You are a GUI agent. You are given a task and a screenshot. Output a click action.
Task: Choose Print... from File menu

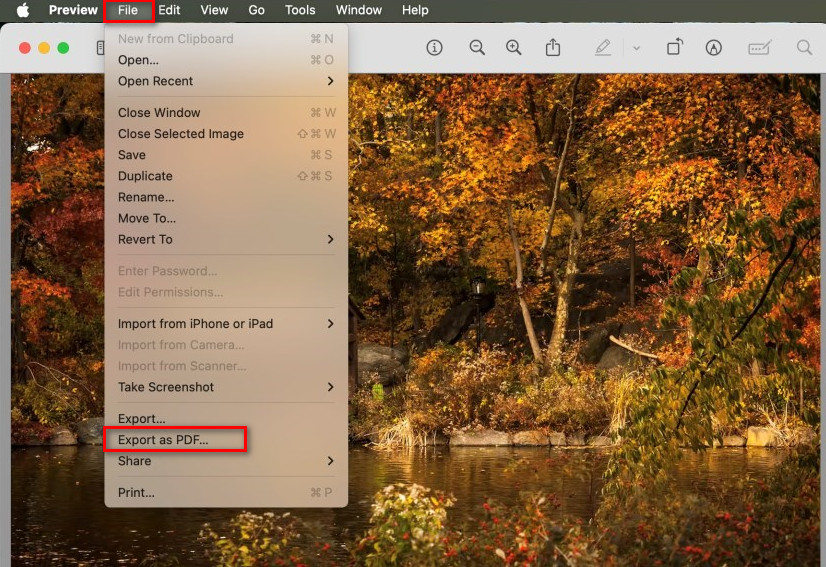coord(227,492)
